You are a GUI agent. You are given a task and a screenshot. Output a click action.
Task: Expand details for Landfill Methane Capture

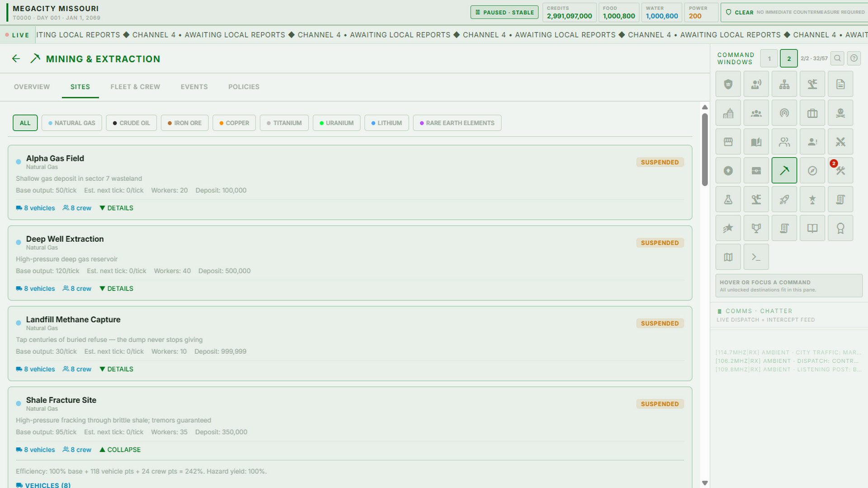116,369
